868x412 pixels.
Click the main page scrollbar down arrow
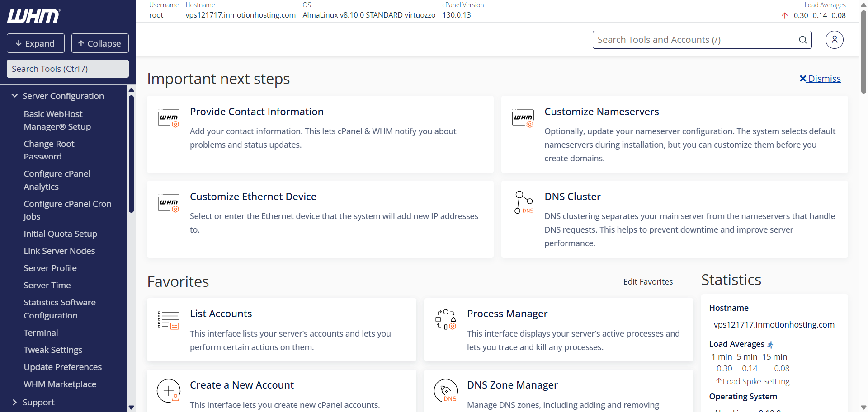click(x=863, y=407)
